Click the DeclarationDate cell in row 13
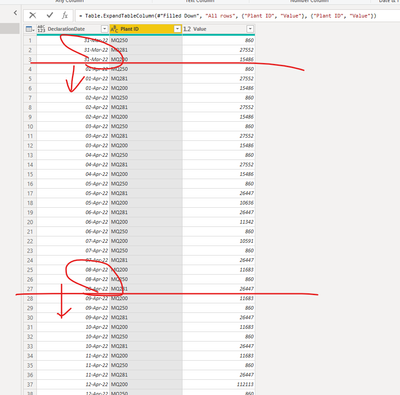The height and width of the screenshot is (395, 400). coord(73,155)
